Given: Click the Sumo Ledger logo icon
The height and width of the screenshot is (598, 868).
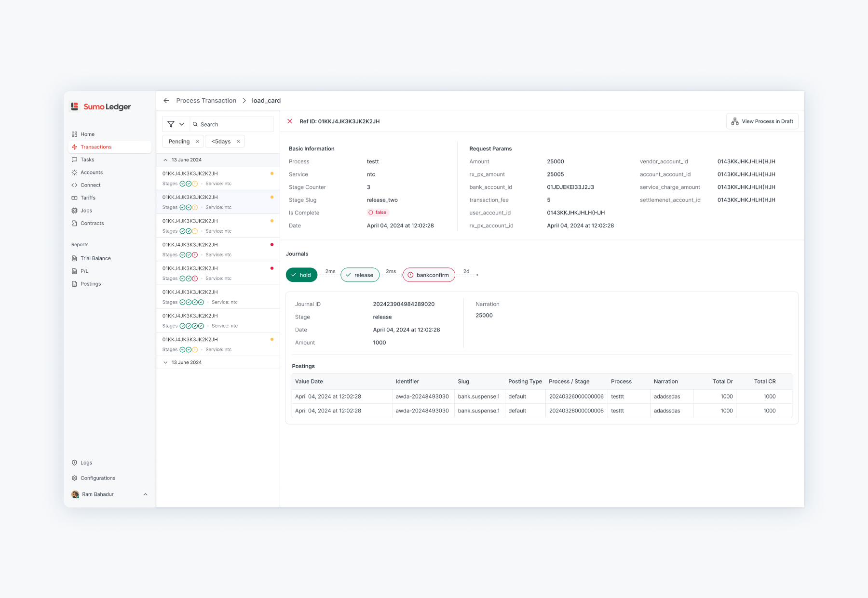Looking at the screenshot, I should point(75,106).
